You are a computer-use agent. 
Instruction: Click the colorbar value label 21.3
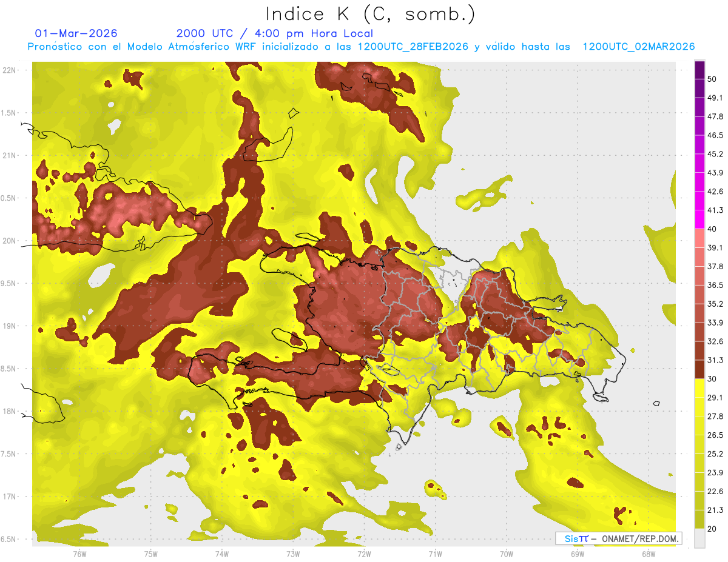pos(715,510)
